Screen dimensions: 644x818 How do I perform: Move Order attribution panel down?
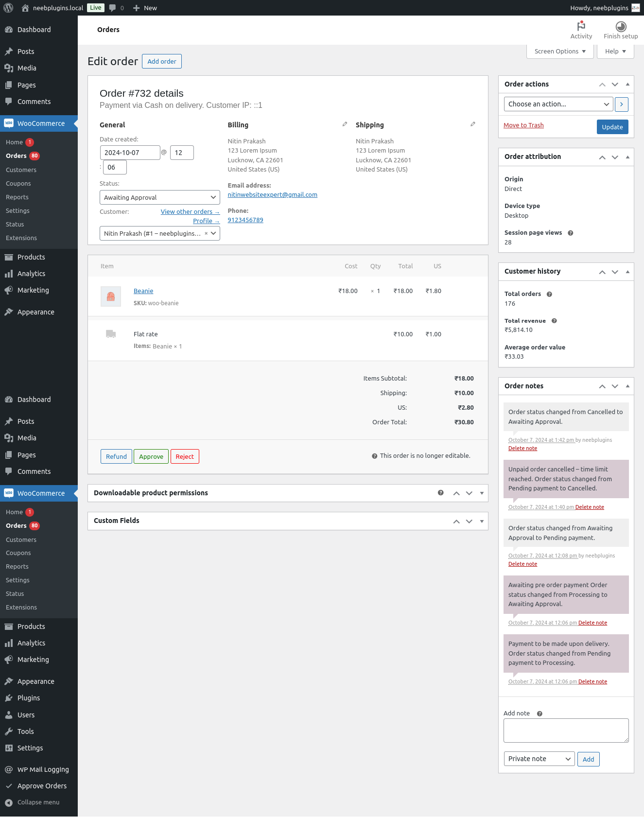coord(615,157)
